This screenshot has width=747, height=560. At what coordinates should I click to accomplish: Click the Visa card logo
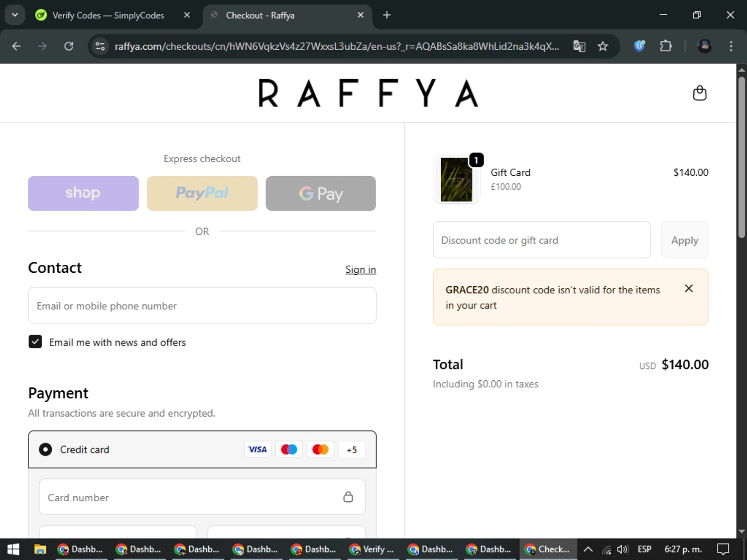257,449
